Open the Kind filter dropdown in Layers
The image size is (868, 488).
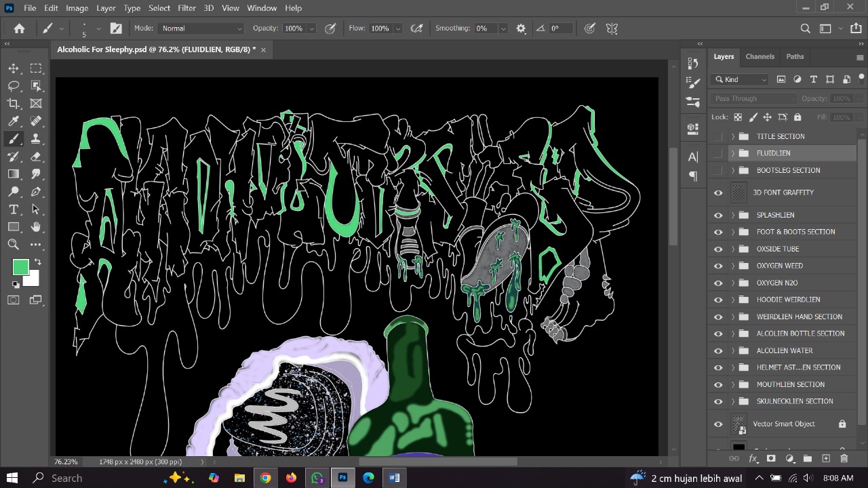739,79
